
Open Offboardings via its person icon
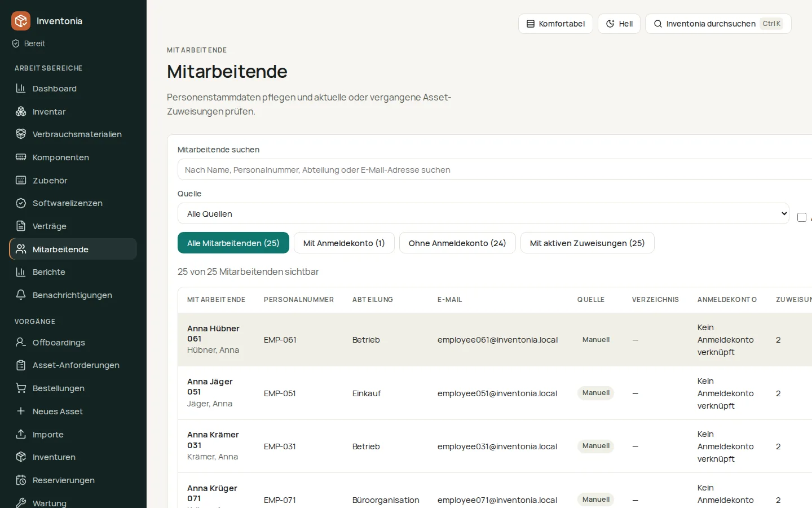(x=21, y=342)
